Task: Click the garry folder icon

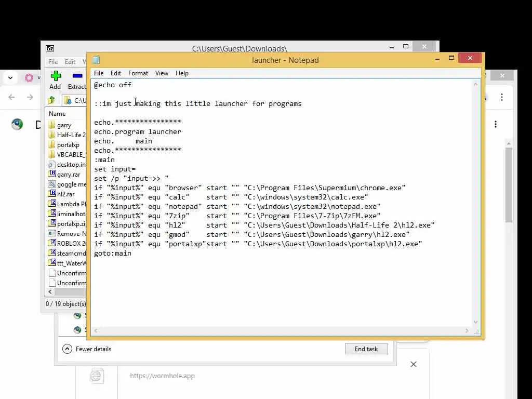Action: coord(51,125)
